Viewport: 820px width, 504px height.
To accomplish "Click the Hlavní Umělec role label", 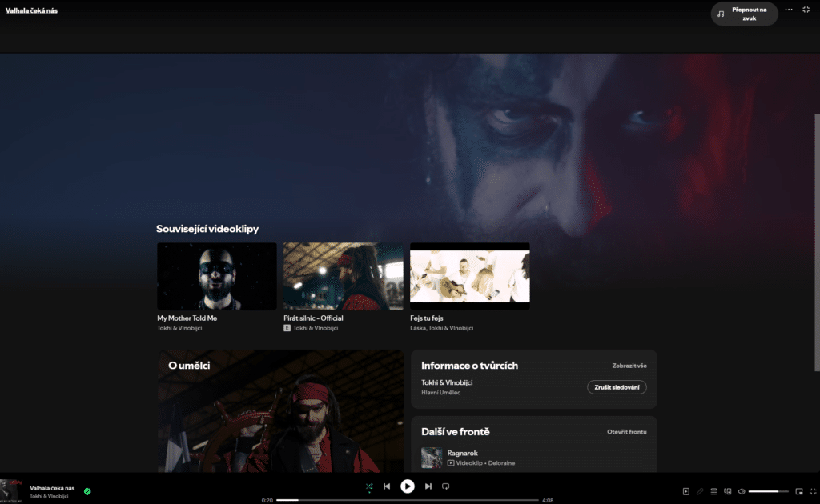I will tap(441, 392).
